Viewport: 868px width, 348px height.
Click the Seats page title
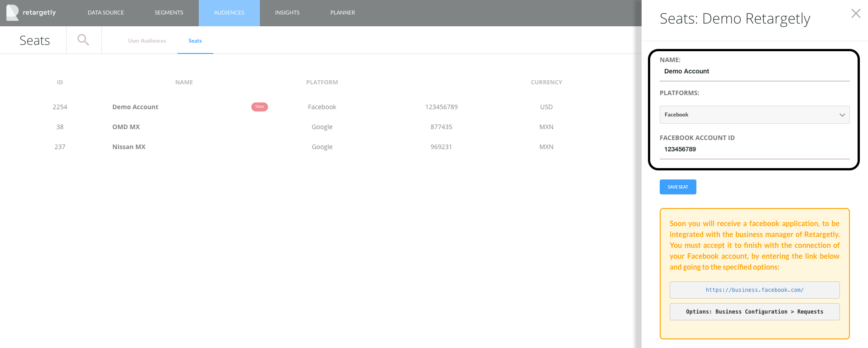35,40
